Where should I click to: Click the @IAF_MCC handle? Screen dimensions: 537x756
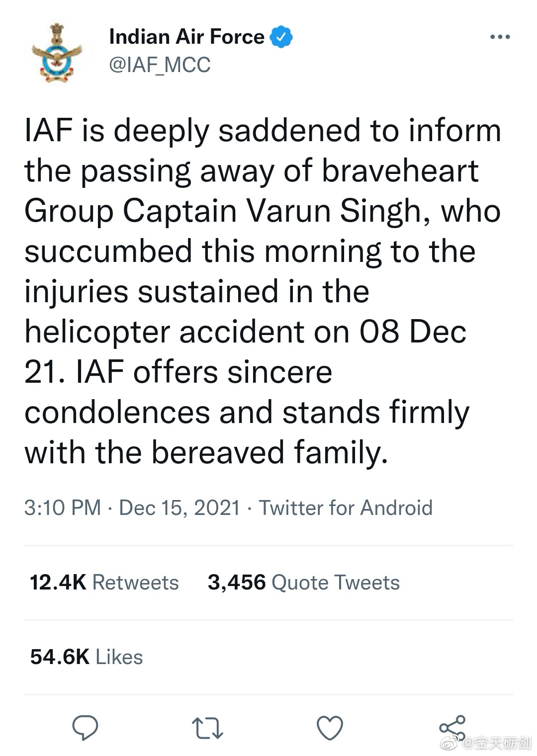[x=160, y=65]
